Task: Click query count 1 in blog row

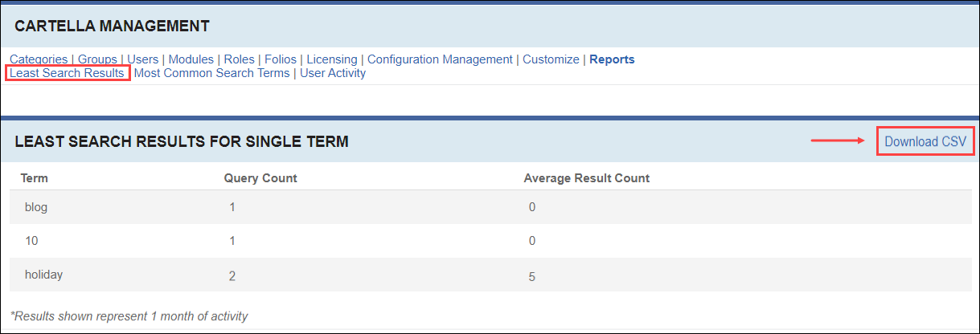Action: tap(232, 207)
